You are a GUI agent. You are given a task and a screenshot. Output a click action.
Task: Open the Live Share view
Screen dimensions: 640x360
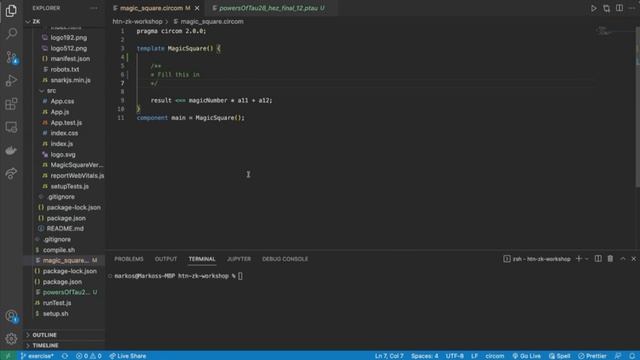(x=11, y=173)
